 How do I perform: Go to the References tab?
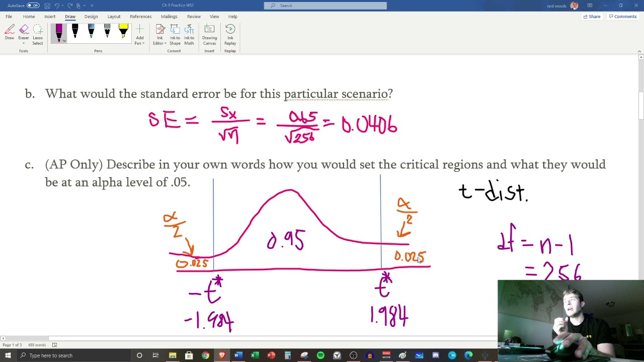tap(140, 17)
